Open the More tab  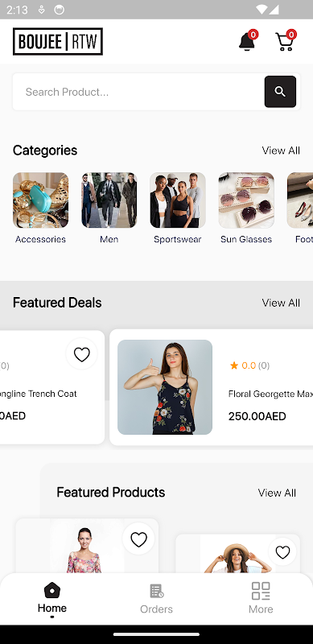261,599
